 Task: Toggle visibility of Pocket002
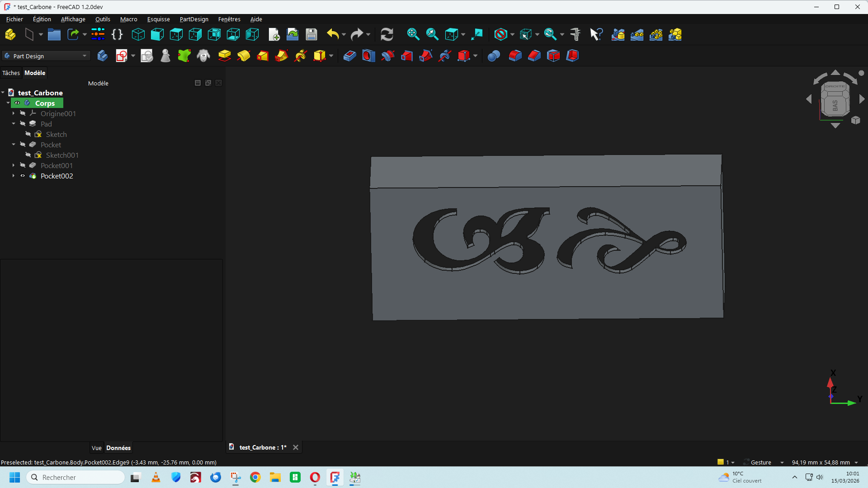pyautogui.click(x=23, y=176)
